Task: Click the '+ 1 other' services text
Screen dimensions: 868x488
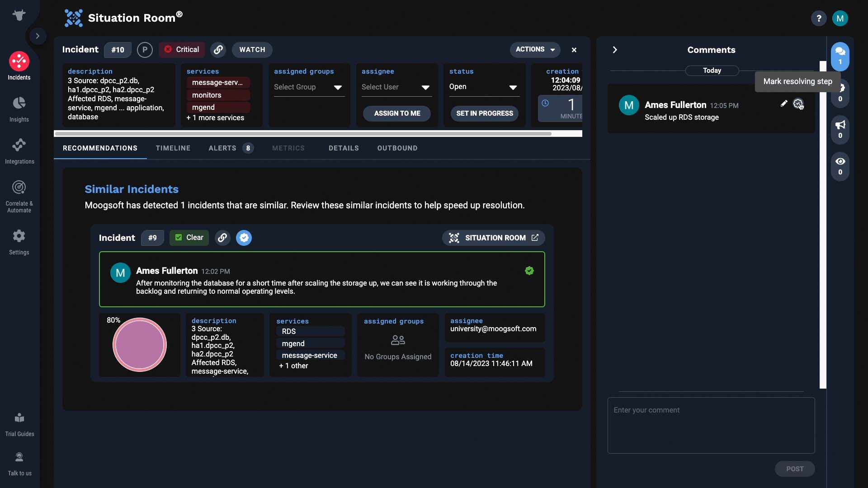Action: [x=293, y=366]
